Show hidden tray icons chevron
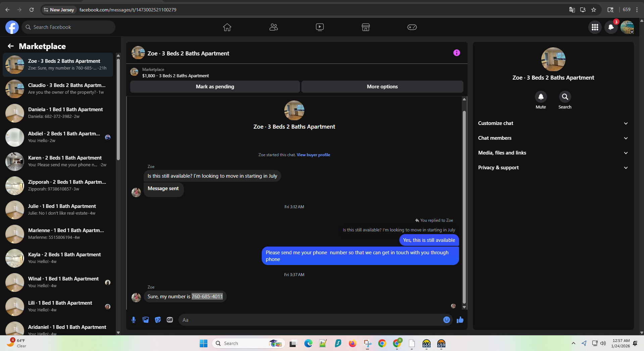Image resolution: width=644 pixels, height=351 pixels. click(x=574, y=343)
